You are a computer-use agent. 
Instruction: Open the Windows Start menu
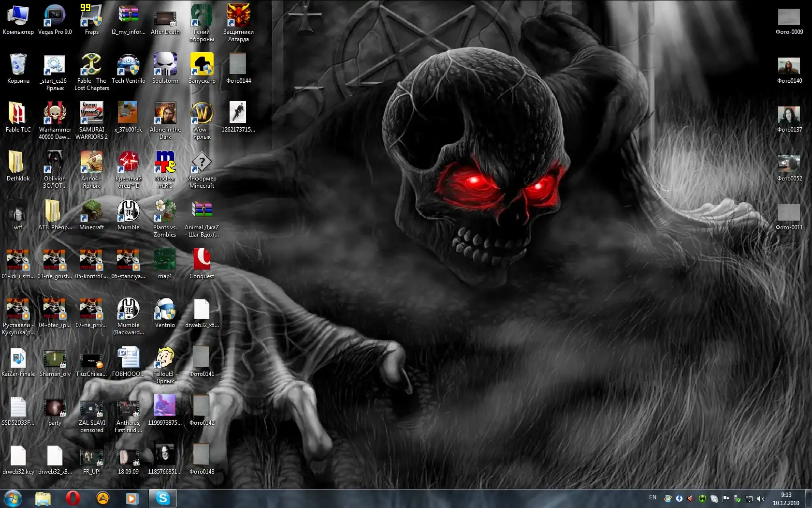click(x=13, y=498)
